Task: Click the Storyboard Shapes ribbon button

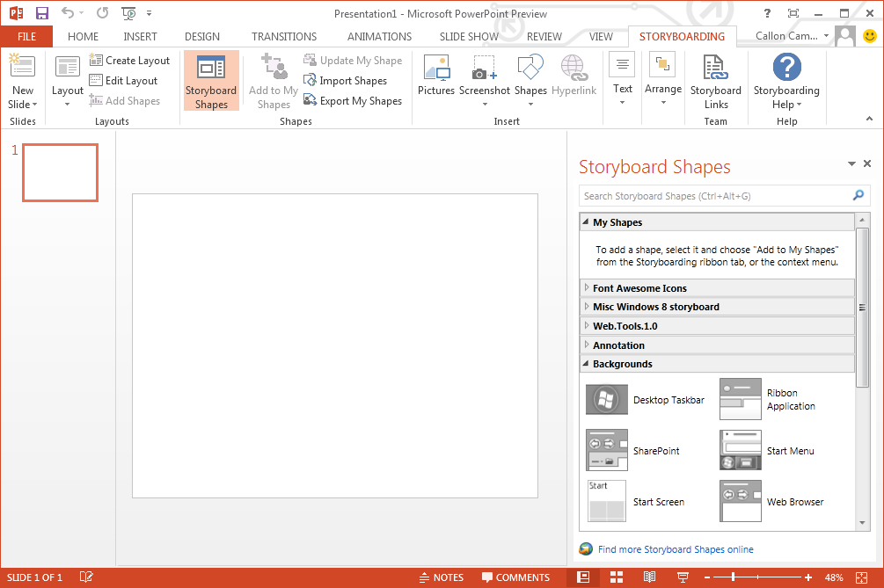Action: pyautogui.click(x=211, y=81)
